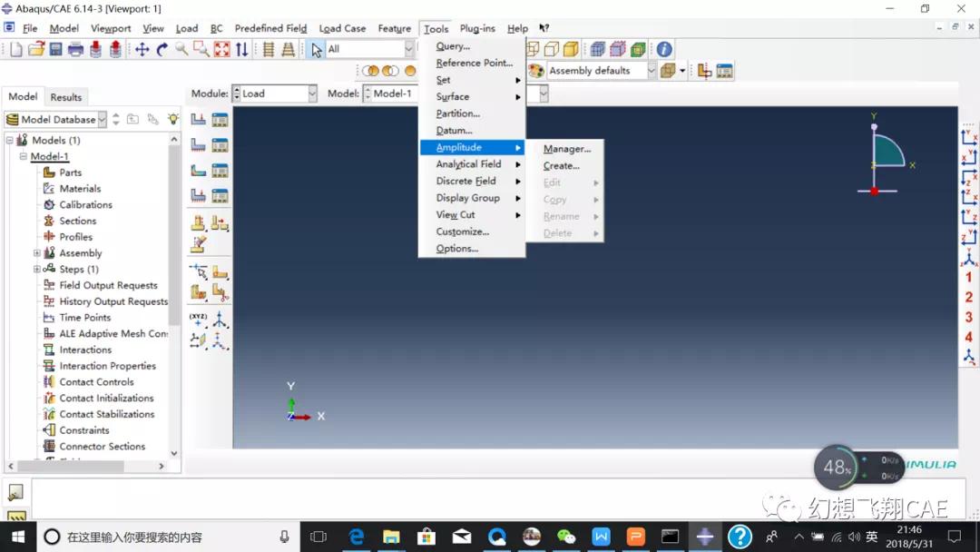Viewport: 980px width, 552px height.
Task: Click the Create Load tool in the toolbox
Action: point(198,120)
